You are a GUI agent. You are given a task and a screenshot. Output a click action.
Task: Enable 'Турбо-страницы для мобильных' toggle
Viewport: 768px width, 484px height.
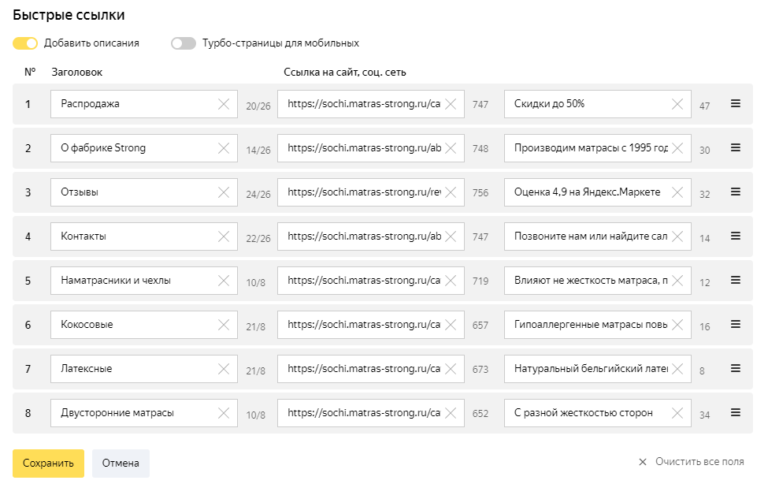click(x=183, y=43)
